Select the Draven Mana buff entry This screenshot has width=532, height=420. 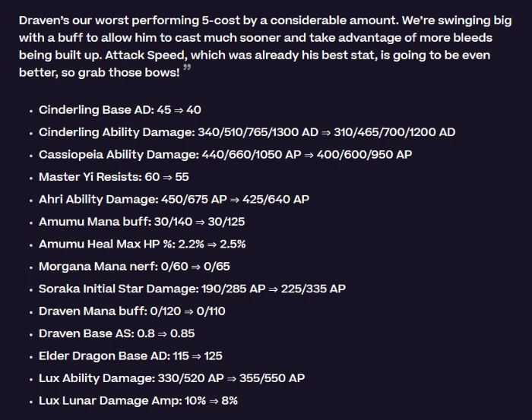tap(132, 311)
